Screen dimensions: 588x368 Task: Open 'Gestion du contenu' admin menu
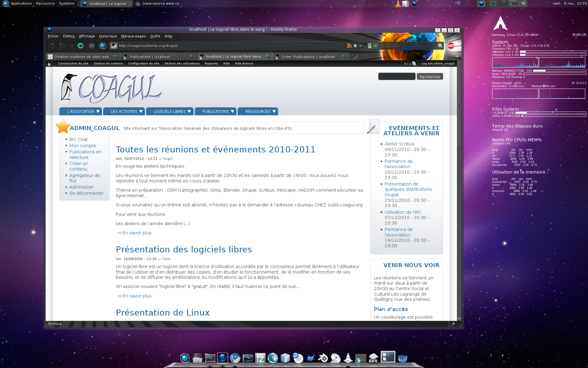tap(108, 63)
